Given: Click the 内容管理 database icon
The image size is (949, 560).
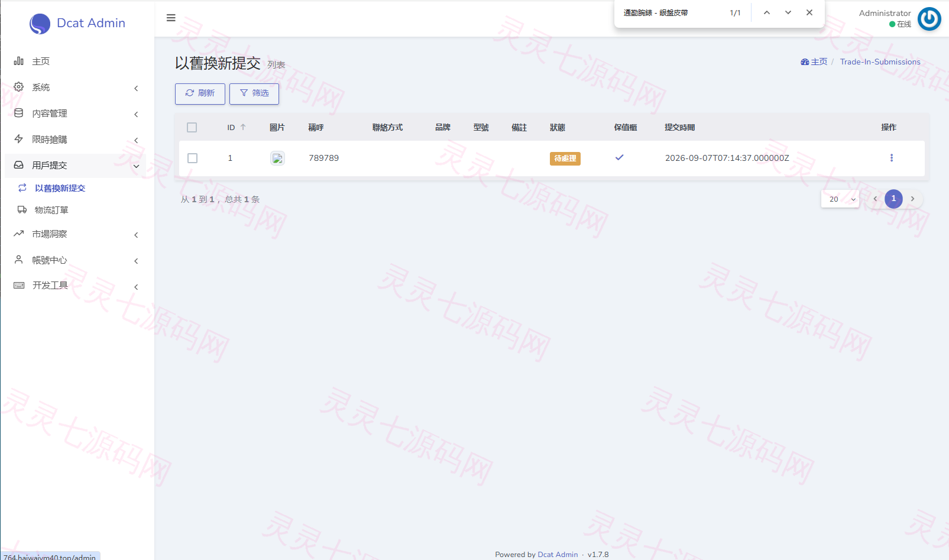Looking at the screenshot, I should (19, 113).
